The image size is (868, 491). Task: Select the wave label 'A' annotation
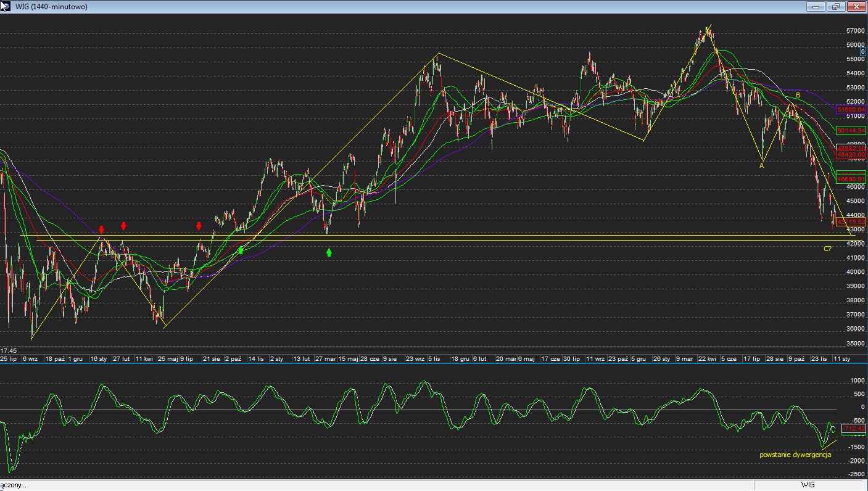(762, 165)
